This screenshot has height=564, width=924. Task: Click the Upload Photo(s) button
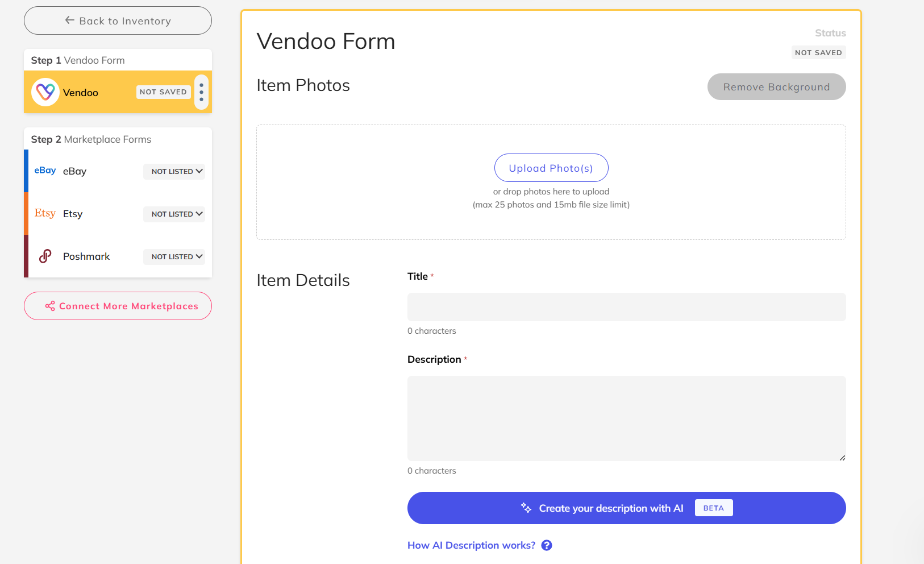551,168
